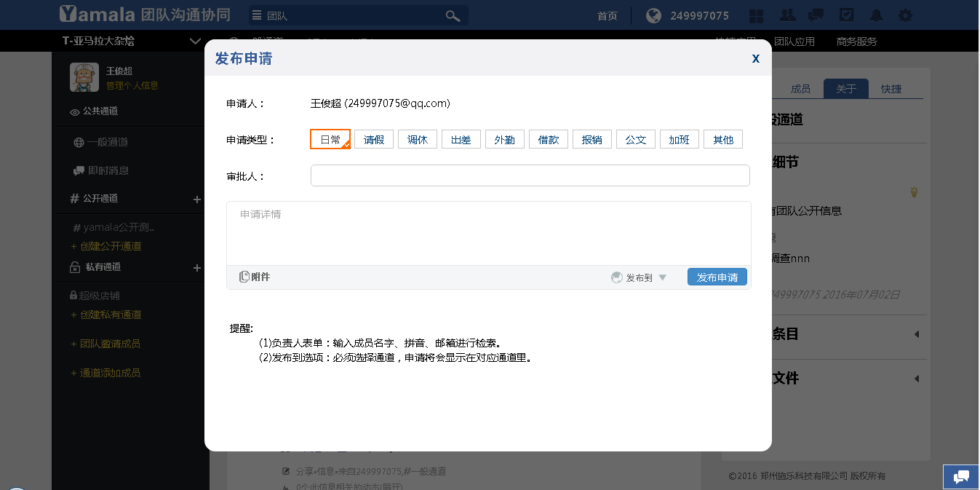Click the 审批人 input field

(x=530, y=175)
